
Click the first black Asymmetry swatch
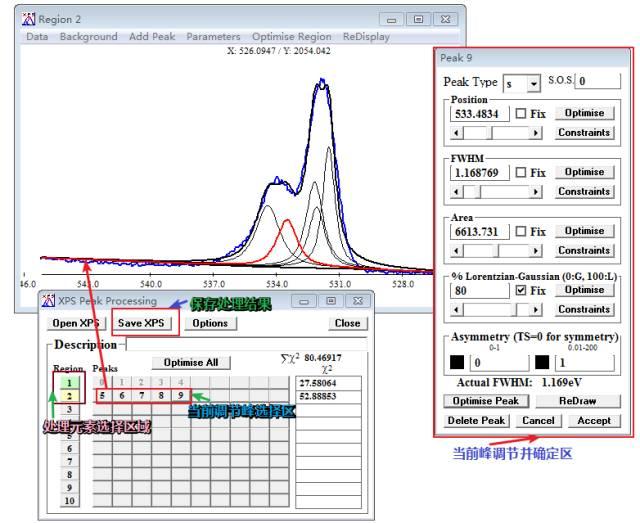click(457, 362)
